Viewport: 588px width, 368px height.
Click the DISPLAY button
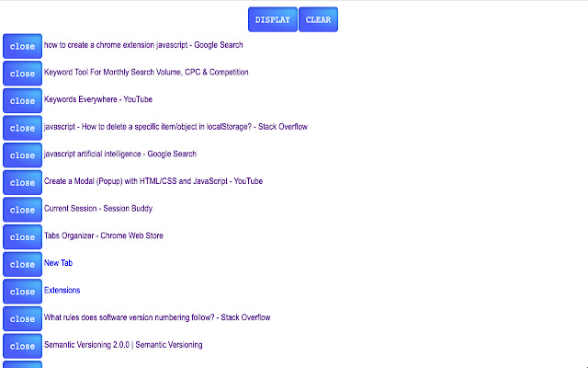point(273,19)
